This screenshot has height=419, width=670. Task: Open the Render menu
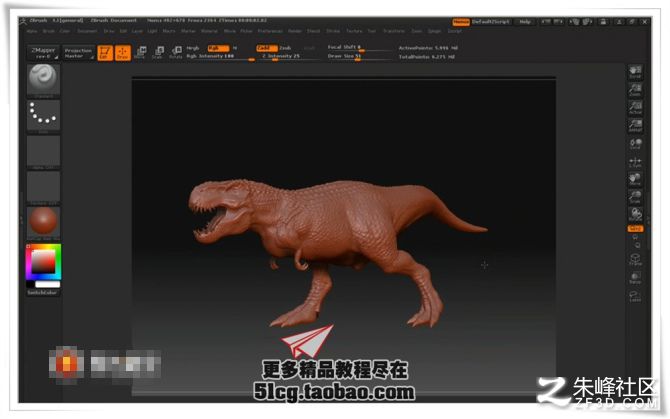coord(295,31)
